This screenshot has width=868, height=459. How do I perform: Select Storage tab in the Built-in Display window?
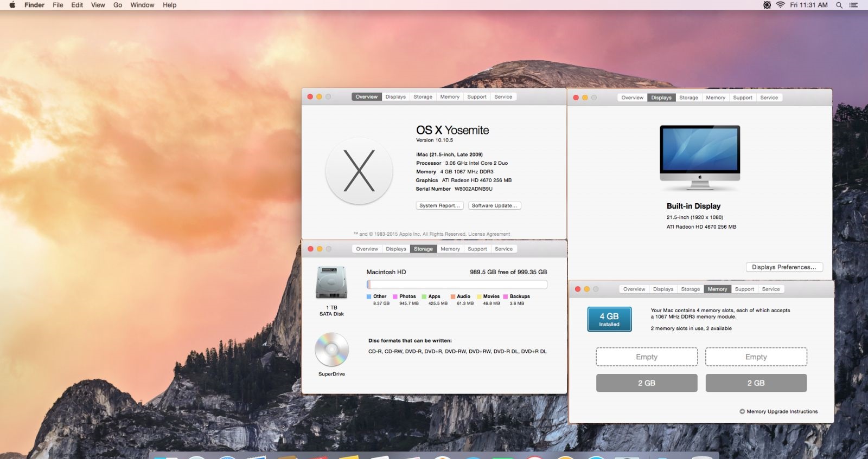(x=688, y=98)
